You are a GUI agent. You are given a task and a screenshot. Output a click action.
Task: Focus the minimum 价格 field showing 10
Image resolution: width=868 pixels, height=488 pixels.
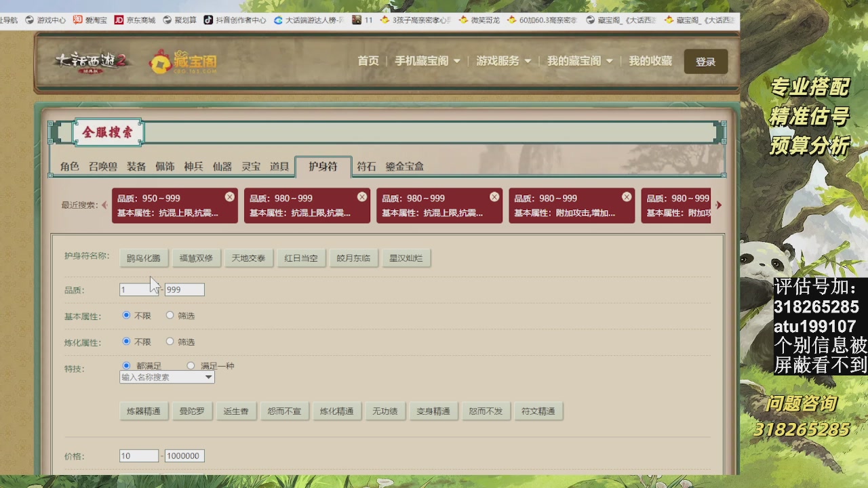point(139,456)
